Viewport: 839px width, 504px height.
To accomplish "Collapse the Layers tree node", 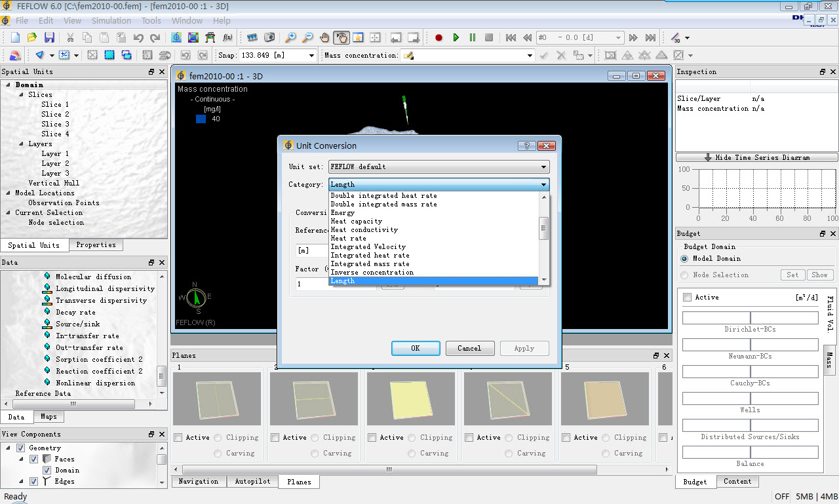I will pyautogui.click(x=22, y=144).
